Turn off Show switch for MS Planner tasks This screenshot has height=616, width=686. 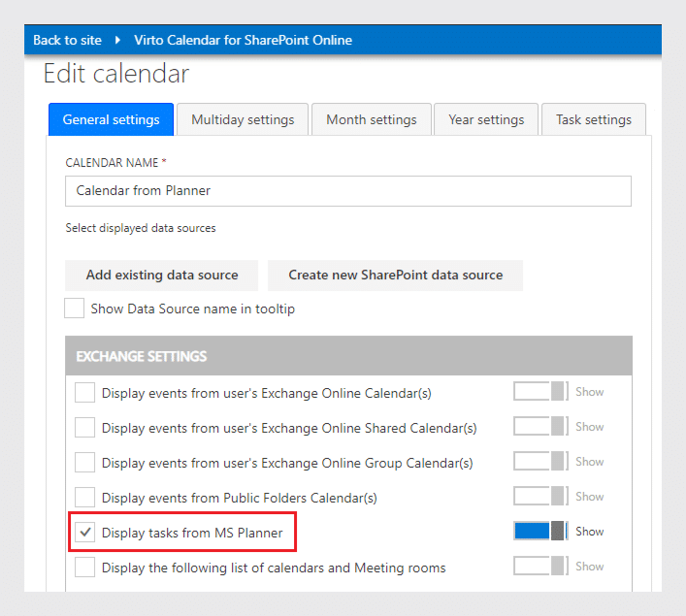pos(540,532)
